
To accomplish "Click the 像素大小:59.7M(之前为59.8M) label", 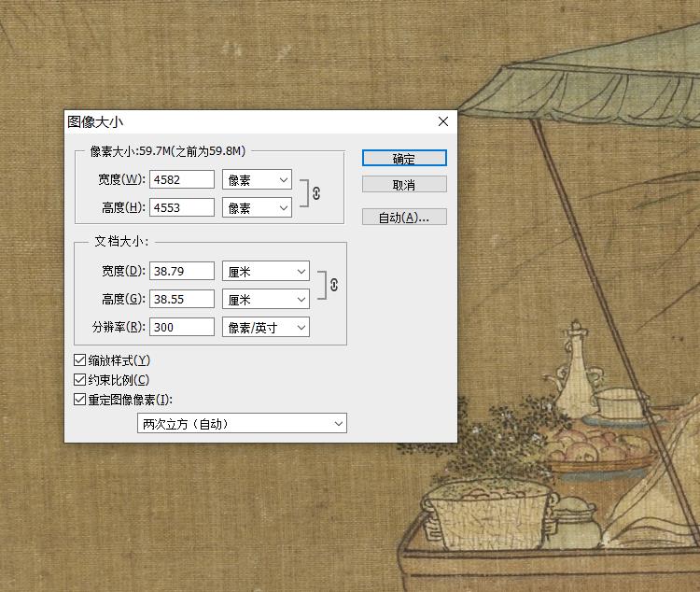I will [x=168, y=151].
